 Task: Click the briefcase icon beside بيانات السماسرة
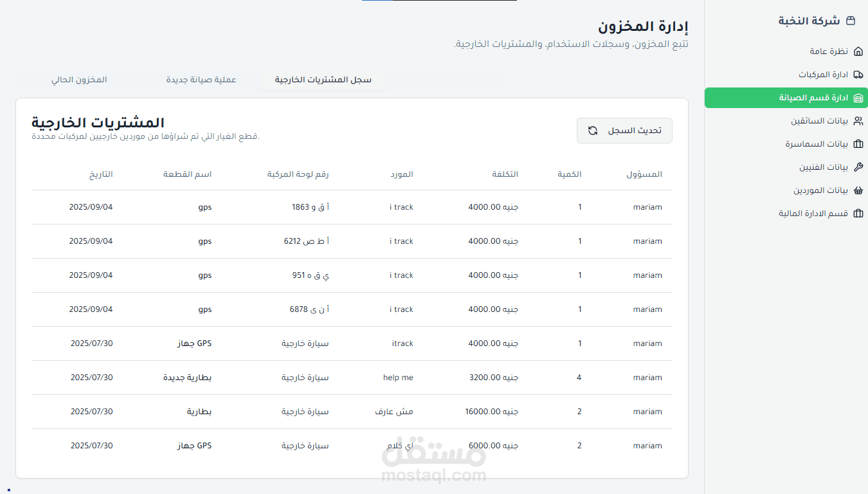858,144
